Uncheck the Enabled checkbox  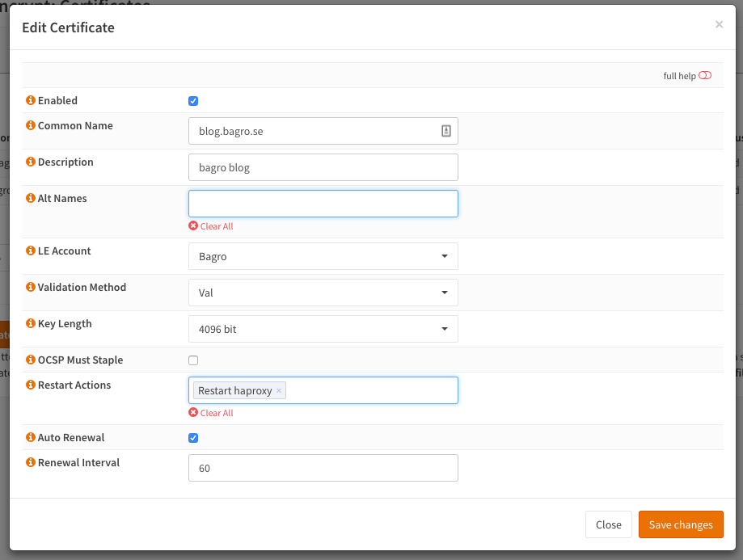tap(193, 101)
